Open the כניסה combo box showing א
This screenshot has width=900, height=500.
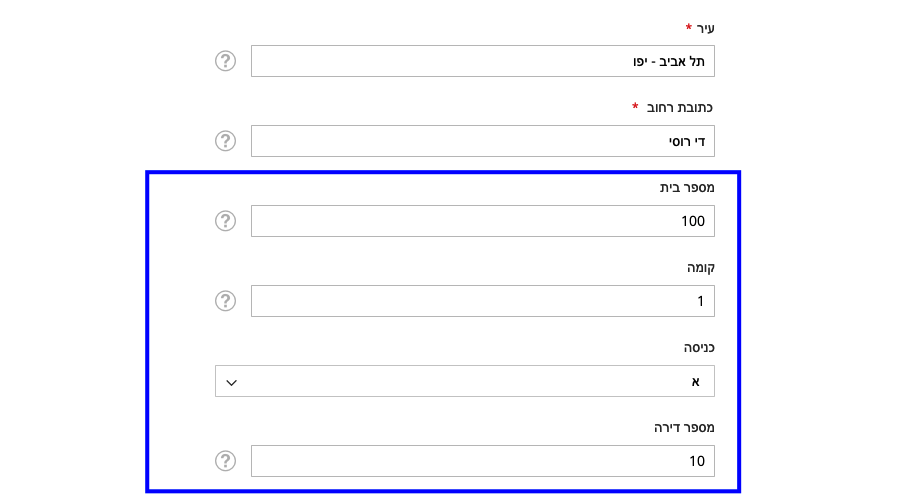pyautogui.click(x=465, y=381)
